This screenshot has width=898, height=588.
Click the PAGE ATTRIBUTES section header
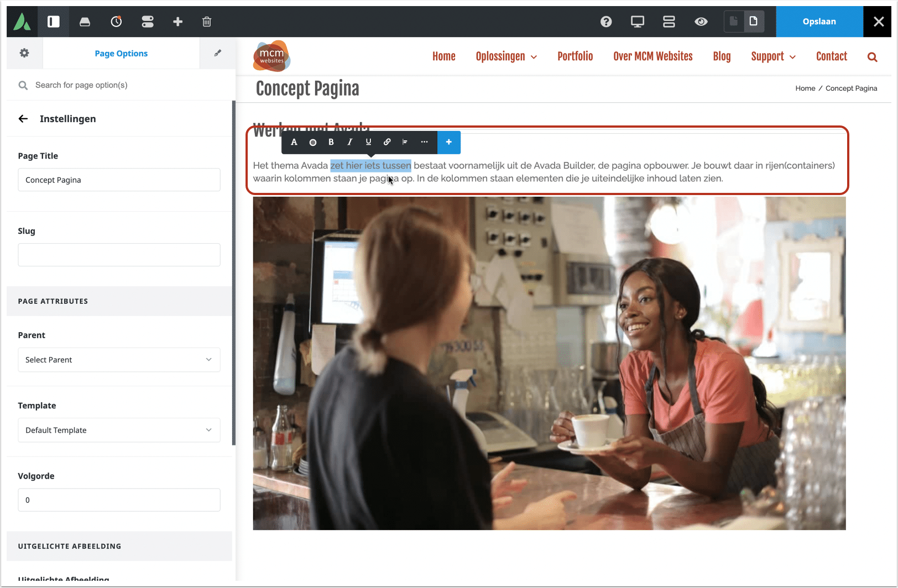tap(119, 301)
